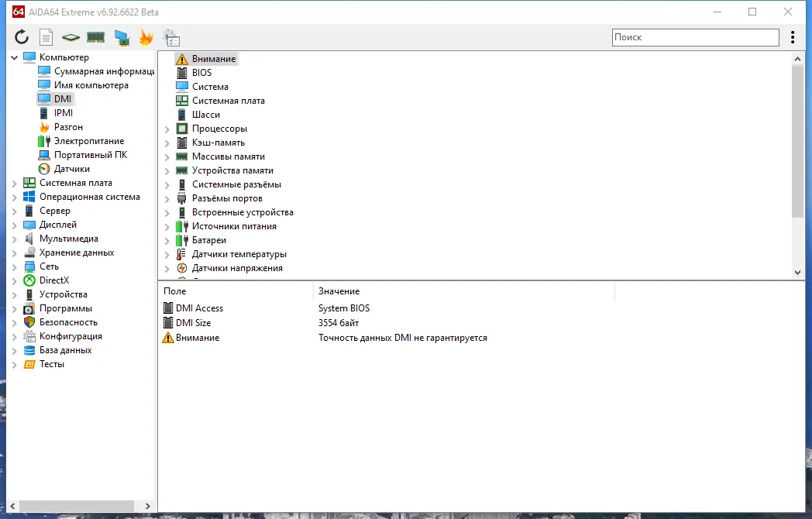Viewport: 812px width, 519px height.
Task: Click the Конфигурация category
Action: (71, 337)
